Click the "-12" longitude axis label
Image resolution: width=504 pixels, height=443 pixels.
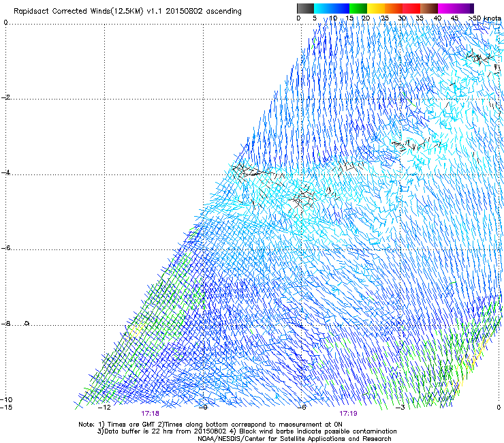pyautogui.click(x=104, y=408)
